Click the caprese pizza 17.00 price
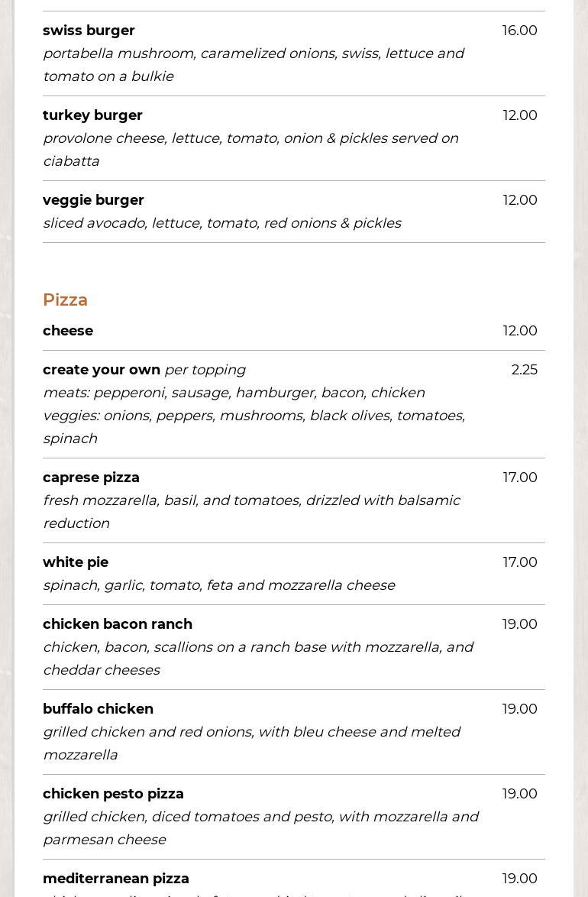Image resolution: width=588 pixels, height=897 pixels. (519, 478)
